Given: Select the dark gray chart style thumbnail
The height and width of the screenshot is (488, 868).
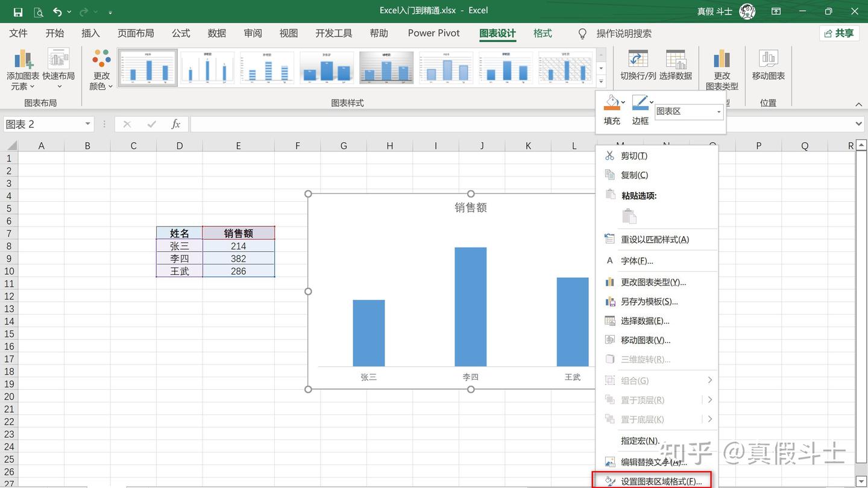Looking at the screenshot, I should pos(386,67).
